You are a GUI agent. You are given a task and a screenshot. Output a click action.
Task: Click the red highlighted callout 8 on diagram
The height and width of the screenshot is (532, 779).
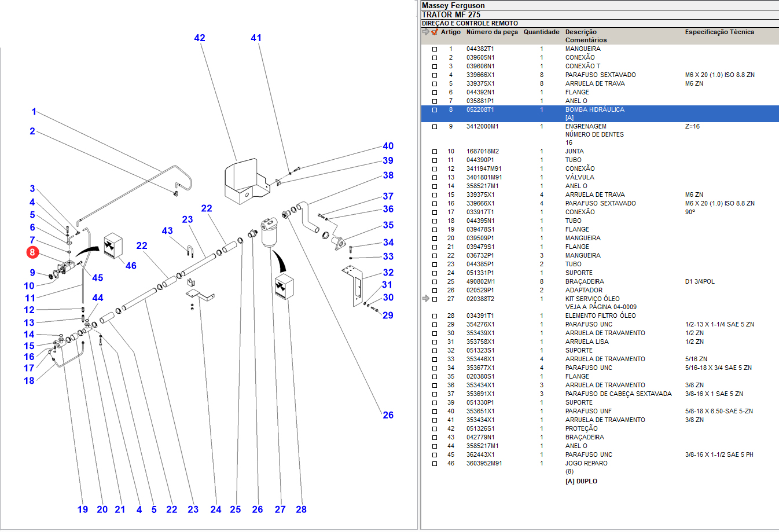(x=32, y=252)
